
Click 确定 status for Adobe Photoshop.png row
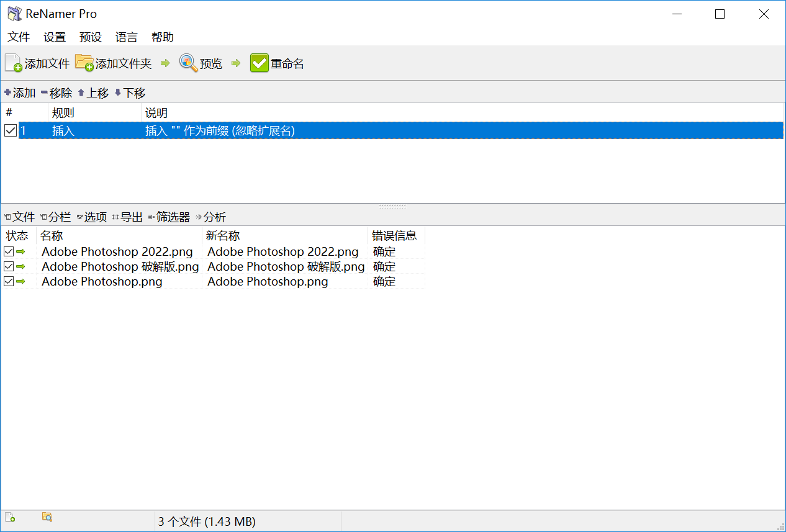pyautogui.click(x=384, y=281)
